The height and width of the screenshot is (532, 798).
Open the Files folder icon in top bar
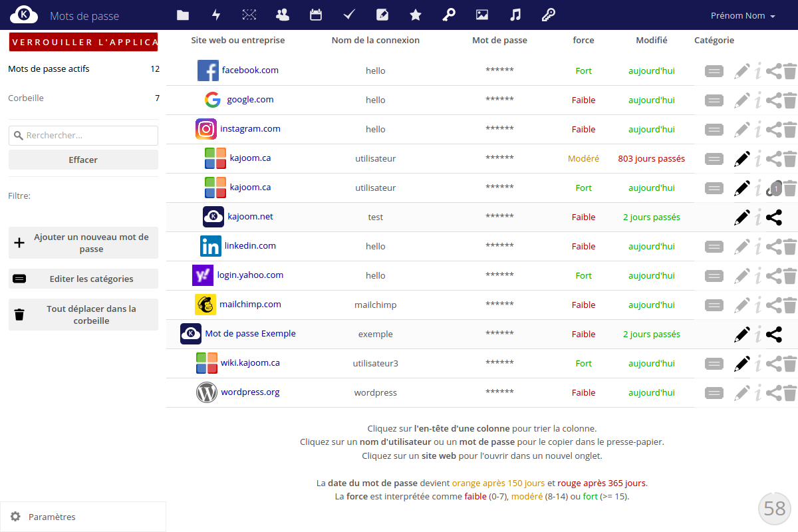click(x=183, y=15)
